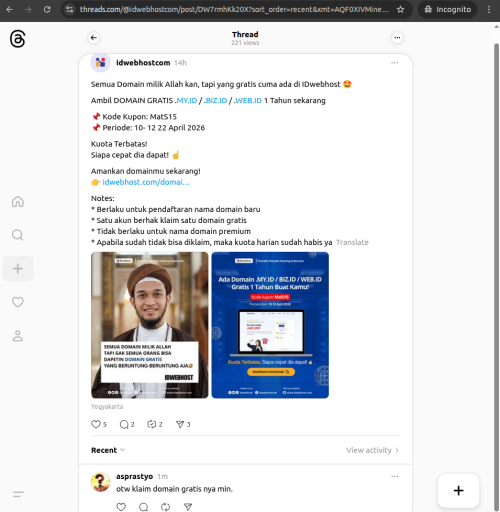500x512 pixels.
Task: Open browser three-dot menu
Action: tap(489, 9)
